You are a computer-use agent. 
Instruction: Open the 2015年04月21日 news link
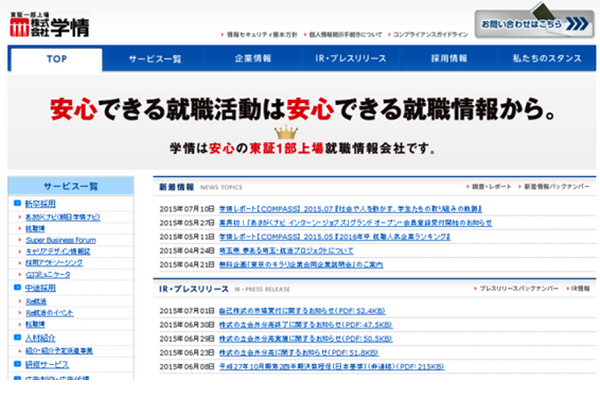coord(301,264)
